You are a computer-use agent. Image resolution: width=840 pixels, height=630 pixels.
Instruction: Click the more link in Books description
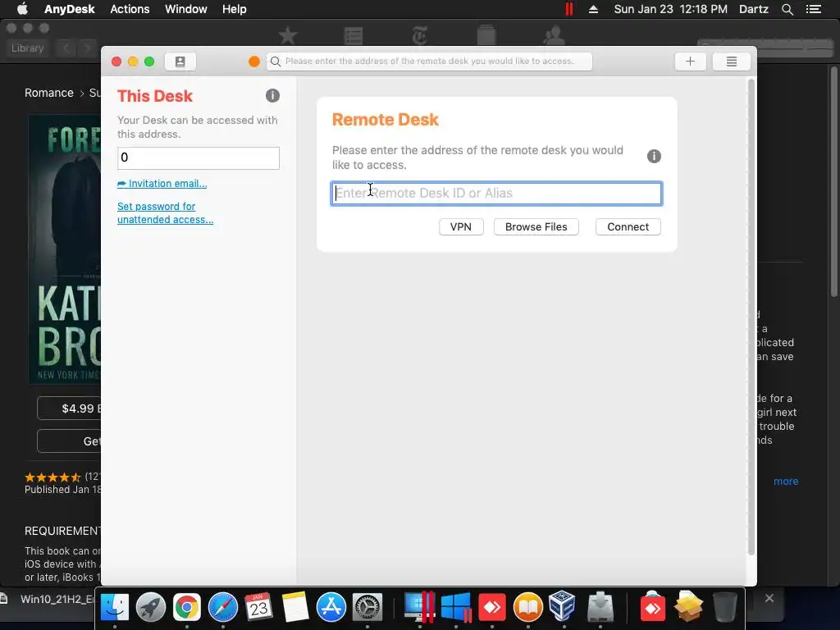(x=786, y=481)
